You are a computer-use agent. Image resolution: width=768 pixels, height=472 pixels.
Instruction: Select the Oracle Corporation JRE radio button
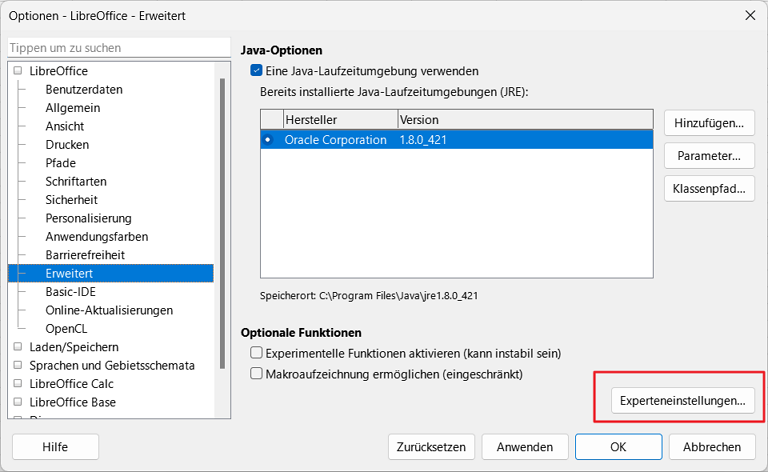[x=268, y=140]
